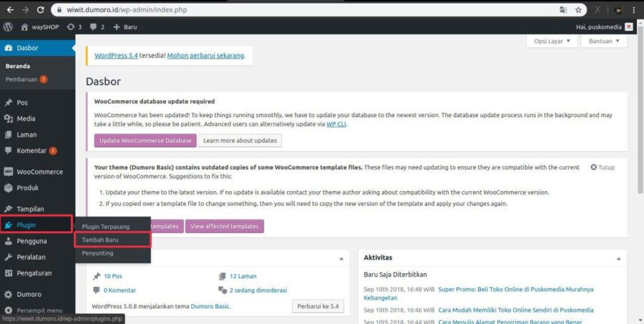The width and height of the screenshot is (644, 324).
Task: Click the browser back arrow
Action: click(x=10, y=9)
